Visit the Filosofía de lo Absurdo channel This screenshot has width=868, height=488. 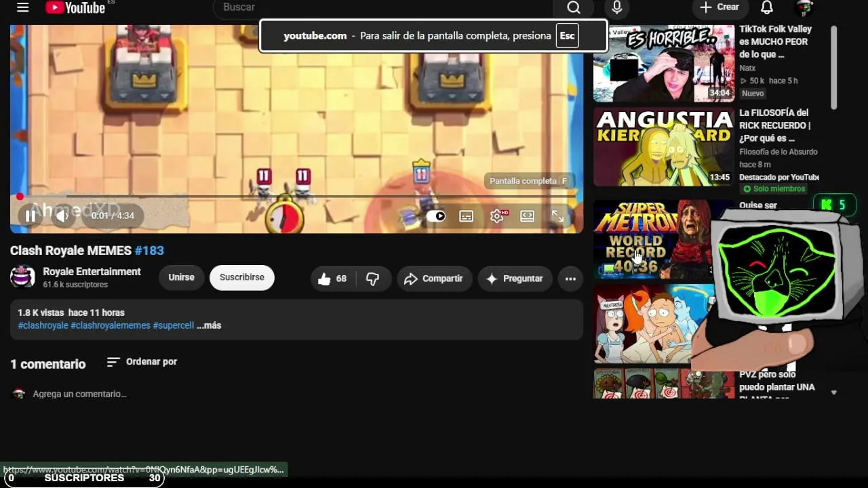click(x=778, y=152)
